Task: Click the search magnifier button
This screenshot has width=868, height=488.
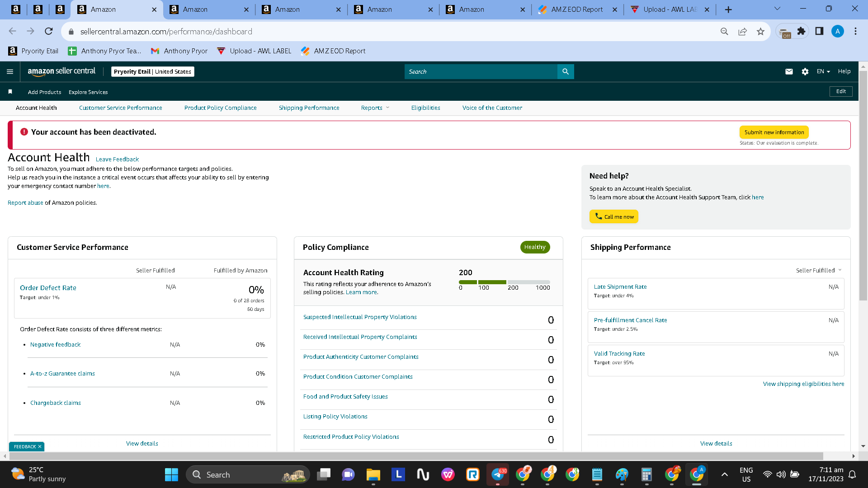Action: tap(566, 71)
